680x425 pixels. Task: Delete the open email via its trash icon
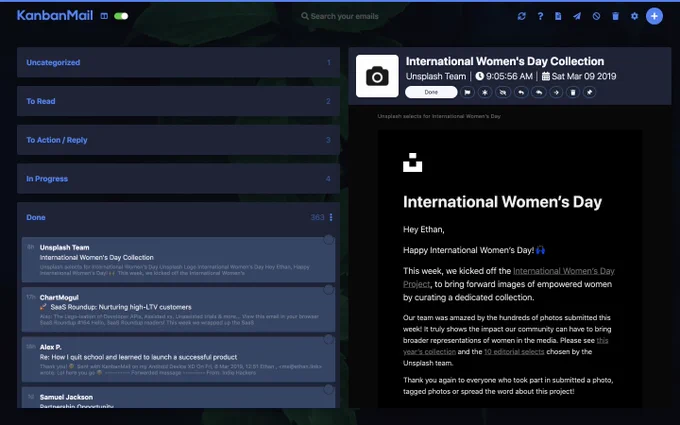pyautogui.click(x=573, y=92)
